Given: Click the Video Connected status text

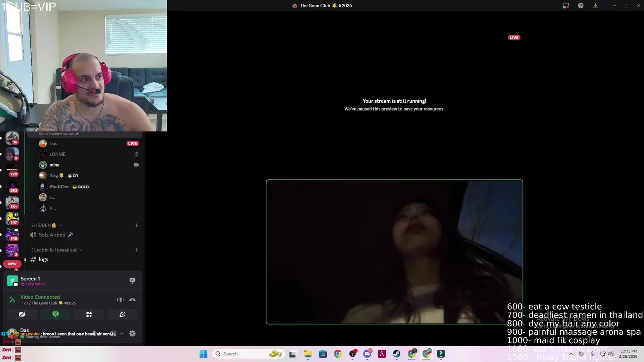Looking at the screenshot, I should coord(40,297).
